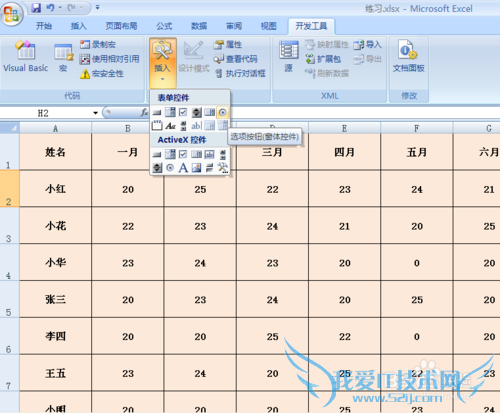Expand the Name Box dropdown arrow
The image size is (500, 413).
tap(95, 113)
